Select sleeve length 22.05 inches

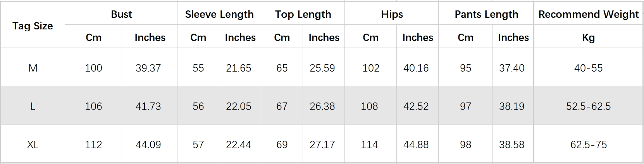tap(239, 106)
